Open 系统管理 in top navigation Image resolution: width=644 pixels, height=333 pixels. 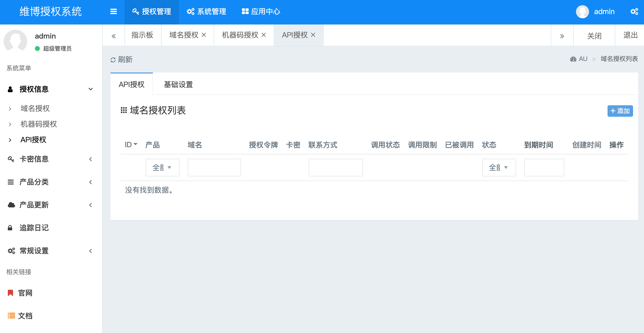tap(206, 11)
